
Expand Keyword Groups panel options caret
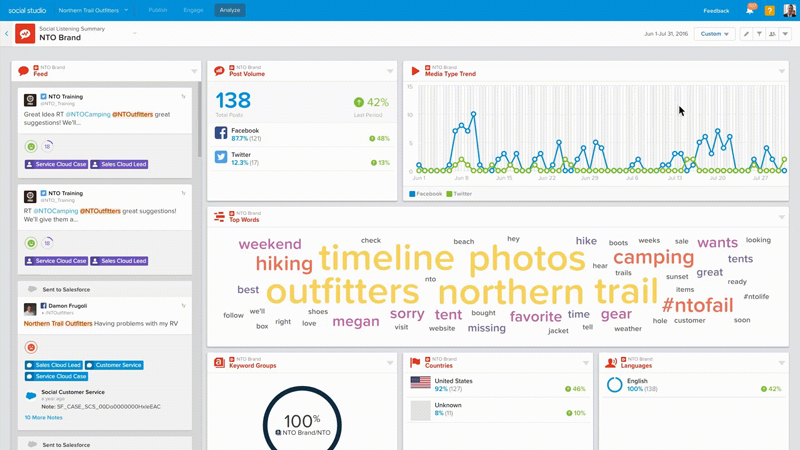point(390,363)
